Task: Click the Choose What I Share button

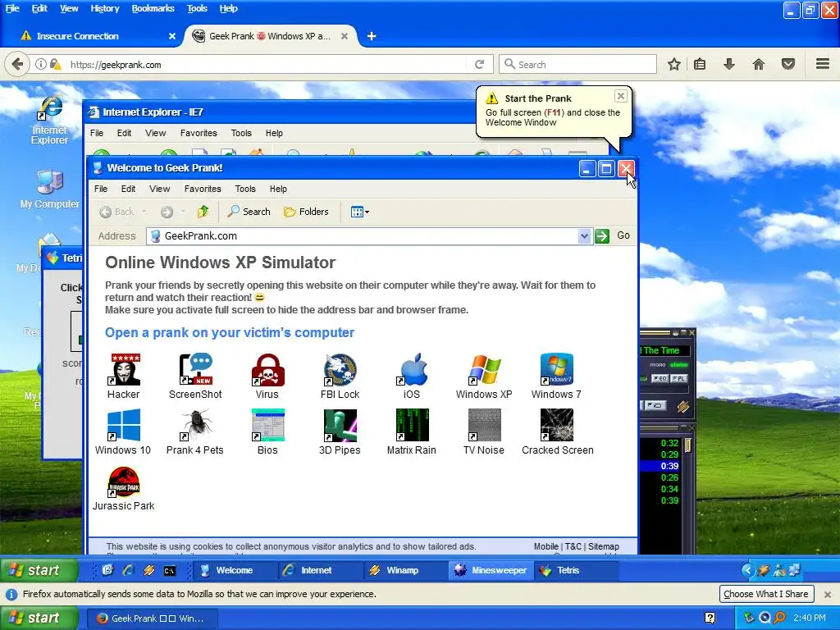Action: coord(766,594)
